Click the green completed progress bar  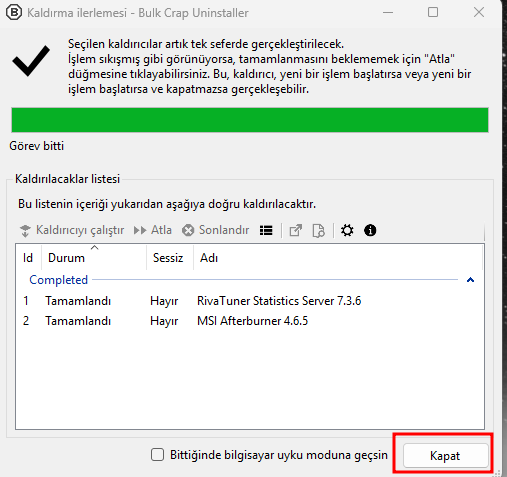pos(250,120)
